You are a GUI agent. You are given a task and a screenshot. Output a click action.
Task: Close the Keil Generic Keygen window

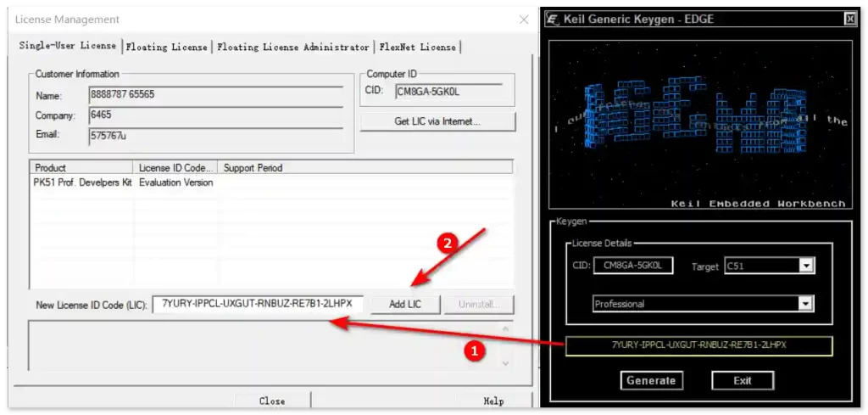coord(849,19)
